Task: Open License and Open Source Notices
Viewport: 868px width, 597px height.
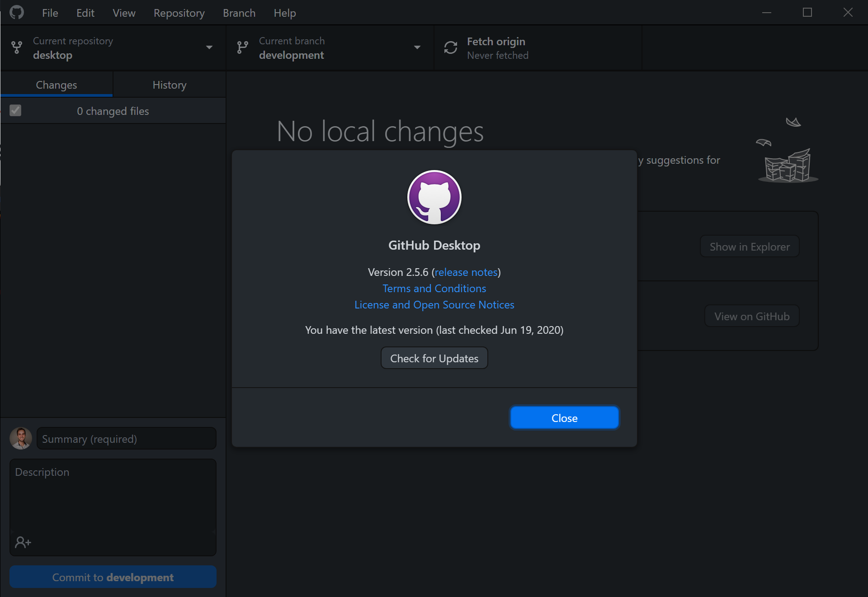Action: tap(434, 305)
